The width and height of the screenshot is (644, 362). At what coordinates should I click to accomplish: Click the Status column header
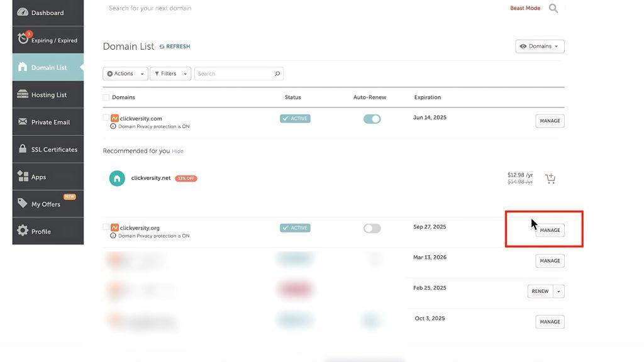tap(293, 97)
